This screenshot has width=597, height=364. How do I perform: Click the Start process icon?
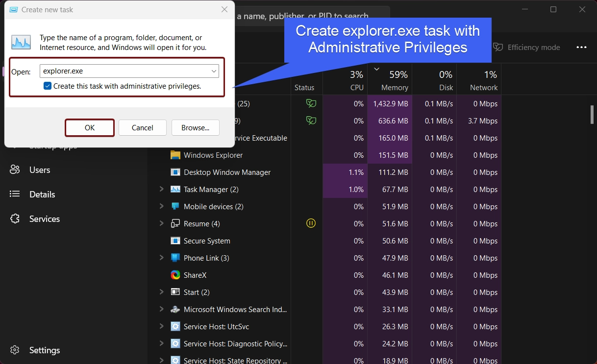tap(175, 292)
